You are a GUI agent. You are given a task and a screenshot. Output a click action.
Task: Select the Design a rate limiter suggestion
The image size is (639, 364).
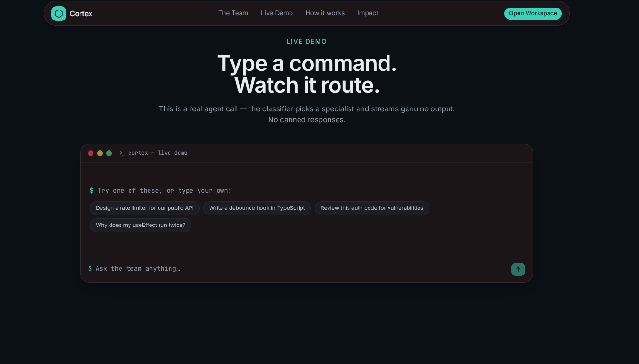(145, 208)
